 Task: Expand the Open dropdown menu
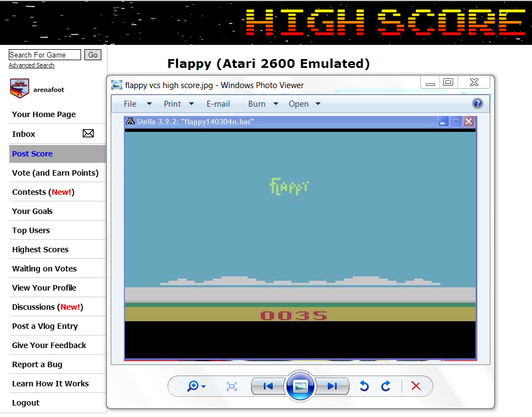(x=305, y=104)
